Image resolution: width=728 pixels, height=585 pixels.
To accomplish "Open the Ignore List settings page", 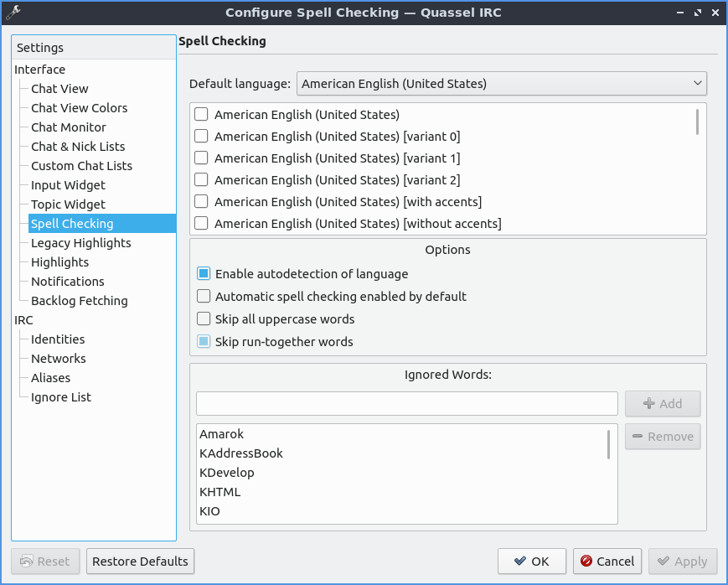I will pyautogui.click(x=61, y=397).
